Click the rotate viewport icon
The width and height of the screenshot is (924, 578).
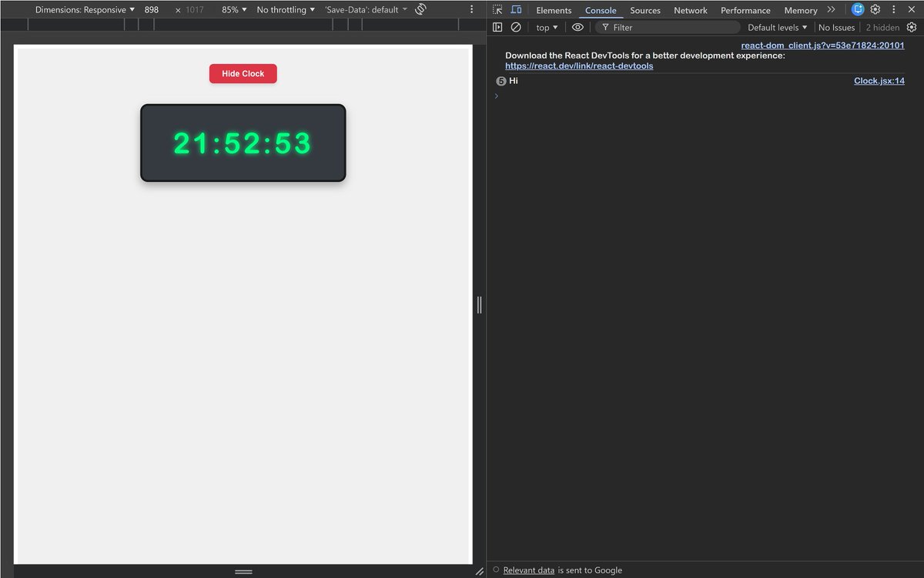point(420,9)
